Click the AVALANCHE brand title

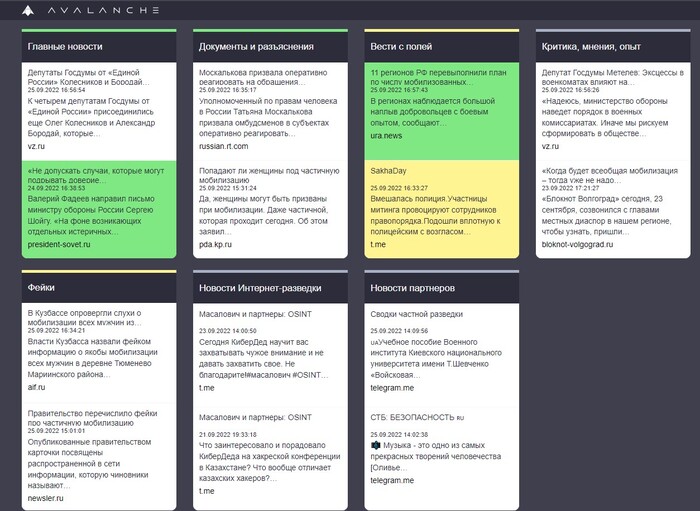tap(103, 10)
